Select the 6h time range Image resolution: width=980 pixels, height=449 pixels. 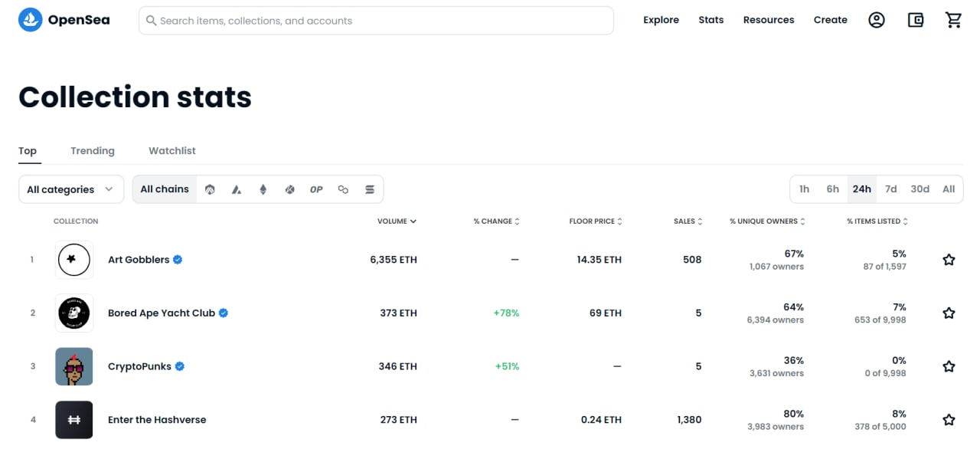[x=832, y=189]
